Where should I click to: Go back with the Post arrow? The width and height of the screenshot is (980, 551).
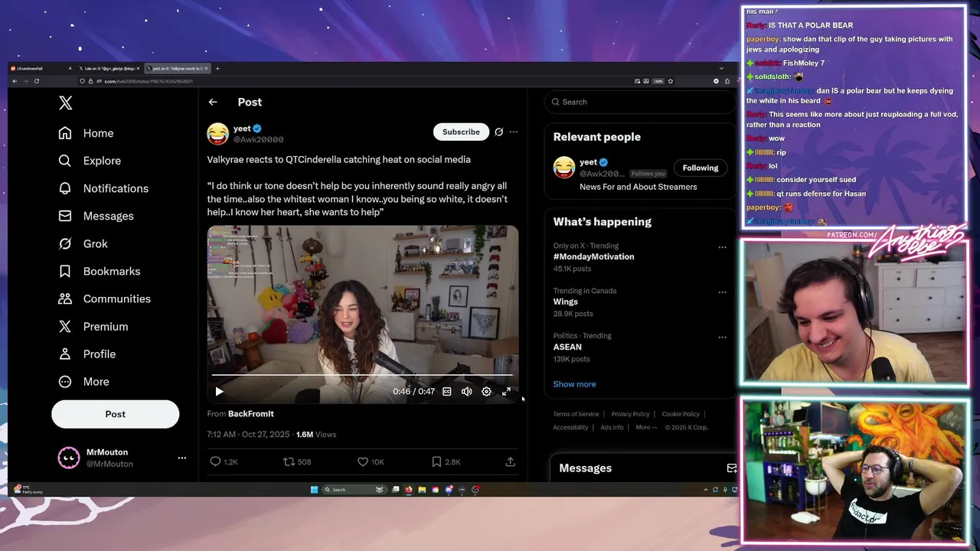click(213, 102)
